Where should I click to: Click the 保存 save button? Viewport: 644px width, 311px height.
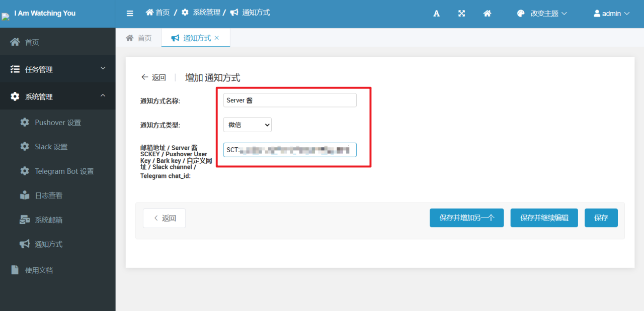(x=601, y=218)
